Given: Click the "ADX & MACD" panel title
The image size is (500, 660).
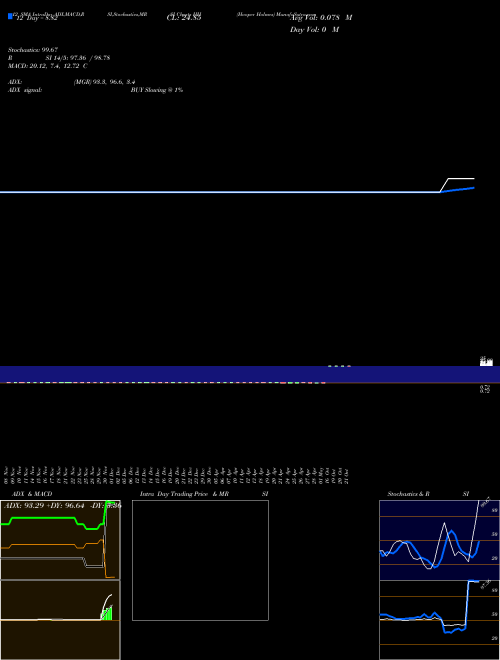Looking at the screenshot, I should click(x=32, y=494).
